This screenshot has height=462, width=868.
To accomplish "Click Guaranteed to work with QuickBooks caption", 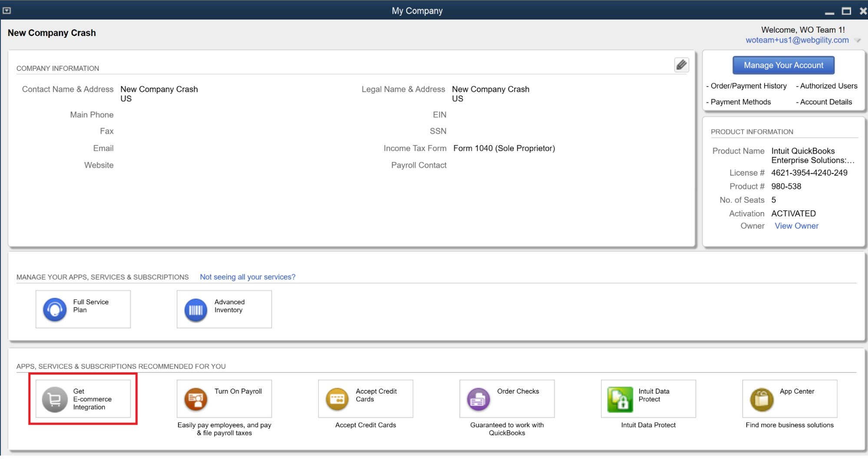I will click(x=507, y=429).
